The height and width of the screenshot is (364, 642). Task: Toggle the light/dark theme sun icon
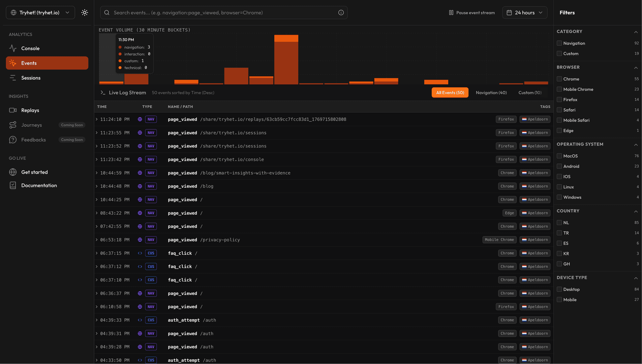pyautogui.click(x=85, y=12)
